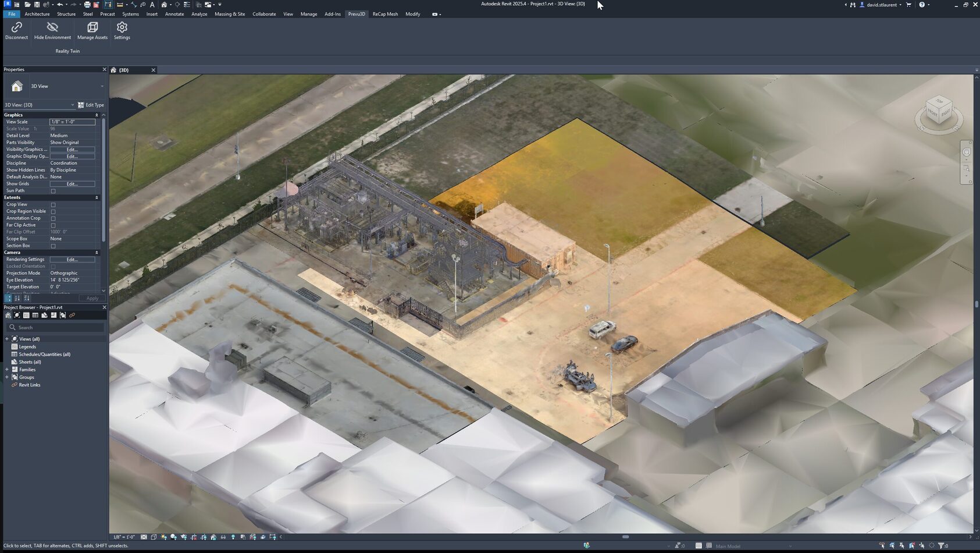Open the Visual Style control on view bar

click(153, 537)
